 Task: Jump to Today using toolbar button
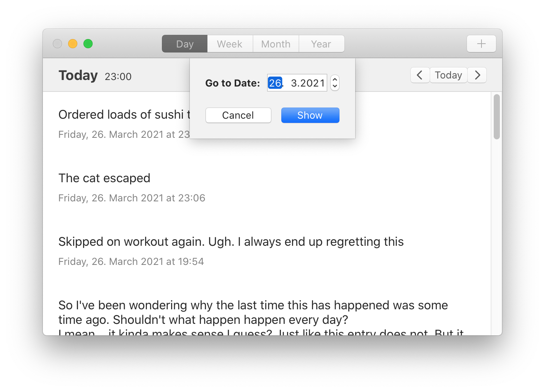(x=449, y=75)
